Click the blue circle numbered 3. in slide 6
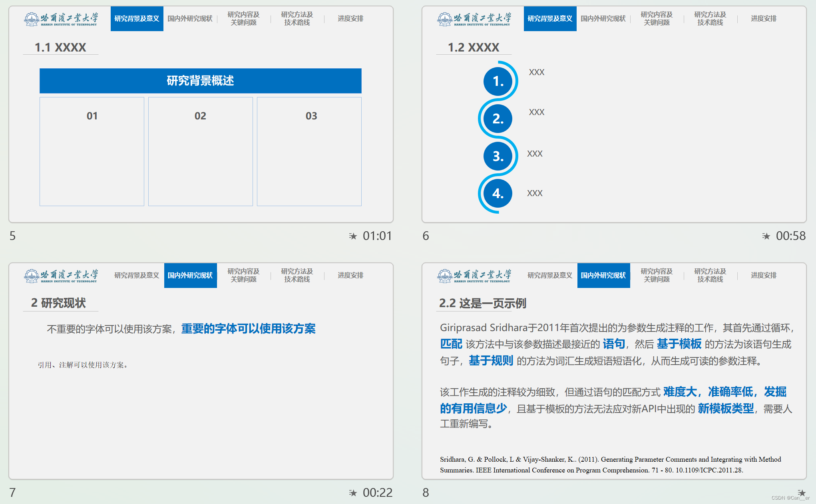 [x=498, y=156]
